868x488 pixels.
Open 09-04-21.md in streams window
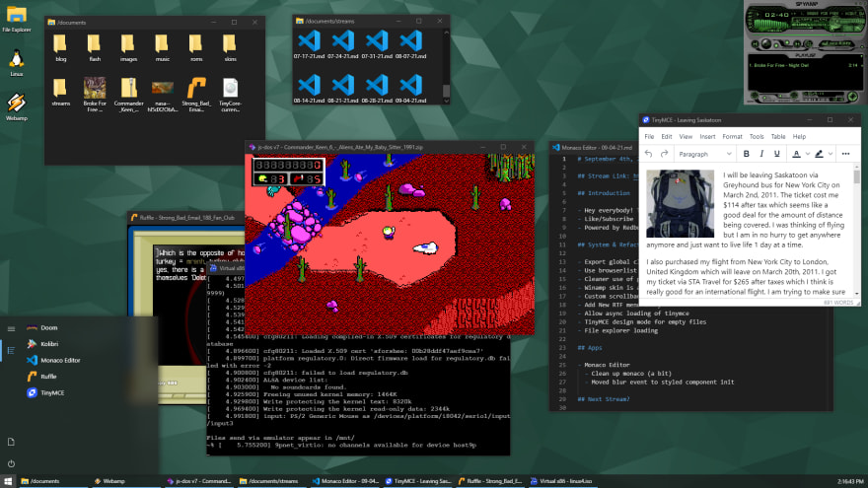tap(410, 89)
